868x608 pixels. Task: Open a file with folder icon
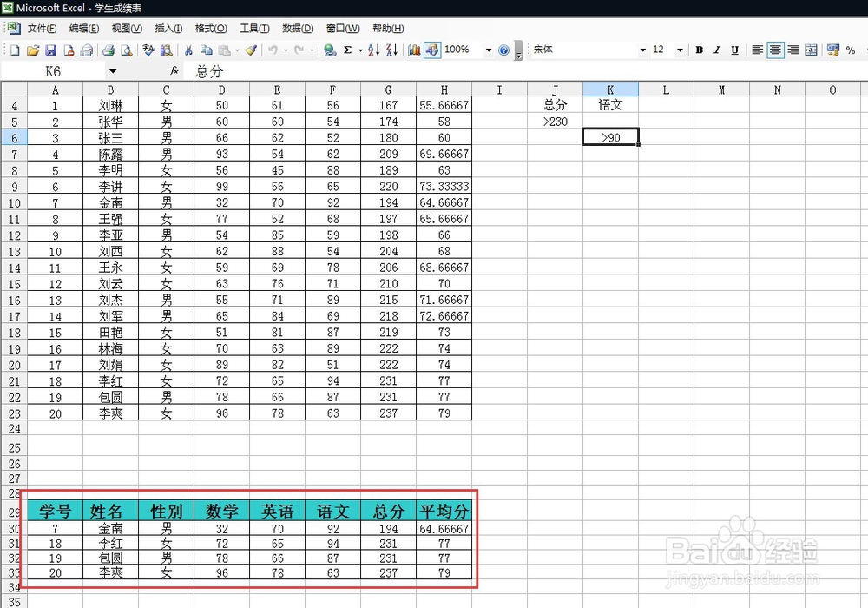pos(33,50)
